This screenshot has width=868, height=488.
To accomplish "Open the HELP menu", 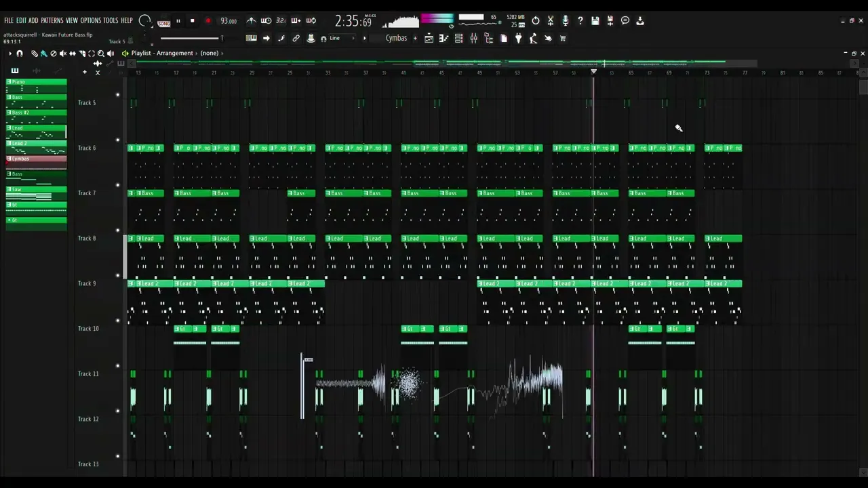I will click(x=127, y=21).
